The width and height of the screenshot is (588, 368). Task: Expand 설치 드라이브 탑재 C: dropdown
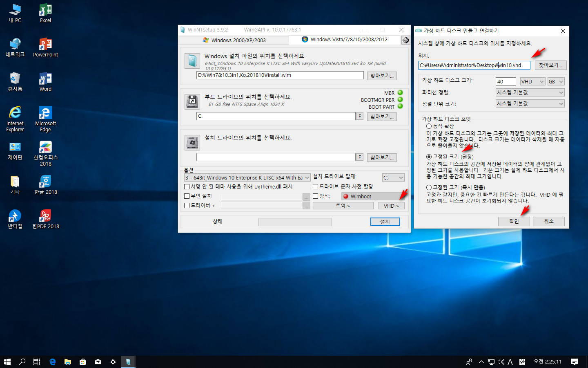pyautogui.click(x=393, y=177)
